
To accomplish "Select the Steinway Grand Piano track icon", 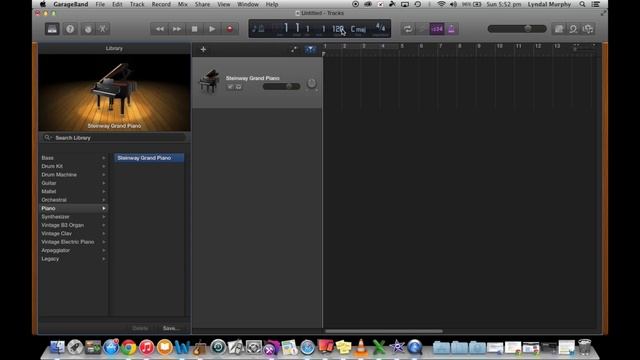I will coord(209,81).
